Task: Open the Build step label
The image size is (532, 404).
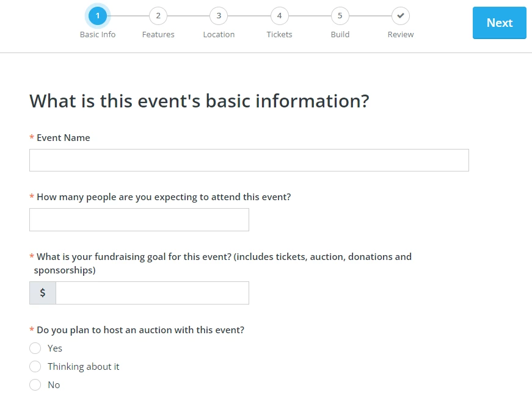Action: [x=340, y=34]
